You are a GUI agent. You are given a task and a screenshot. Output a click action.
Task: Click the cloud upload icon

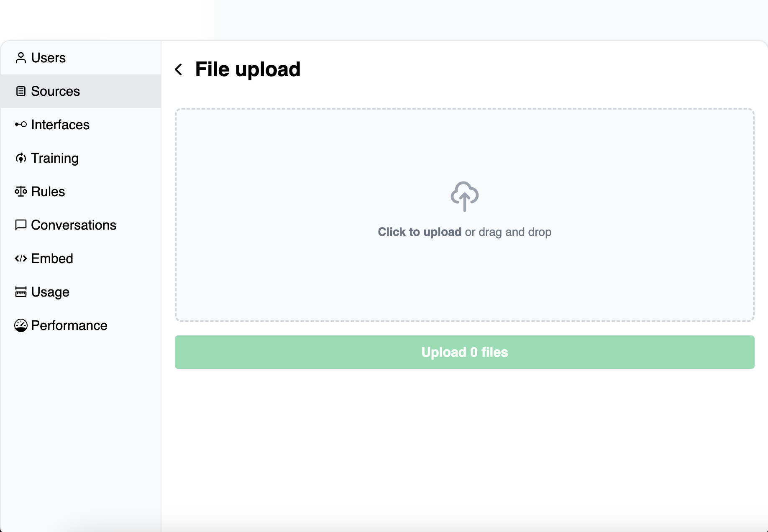pyautogui.click(x=464, y=196)
